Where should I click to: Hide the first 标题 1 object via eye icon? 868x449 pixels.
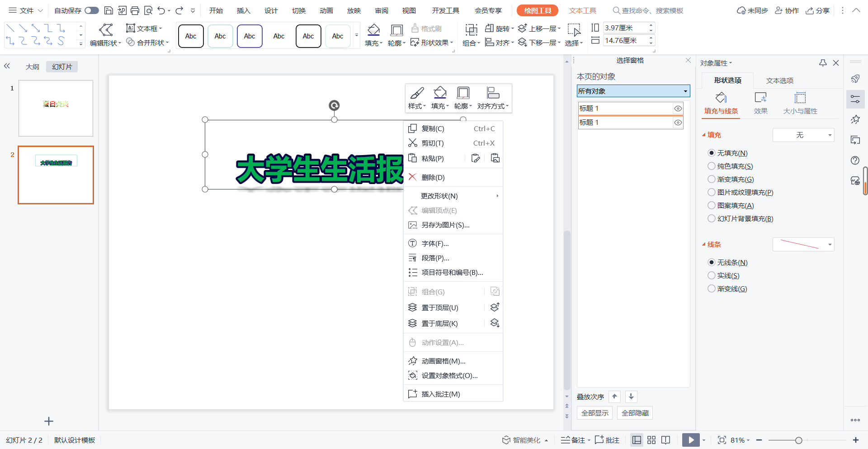coord(678,109)
